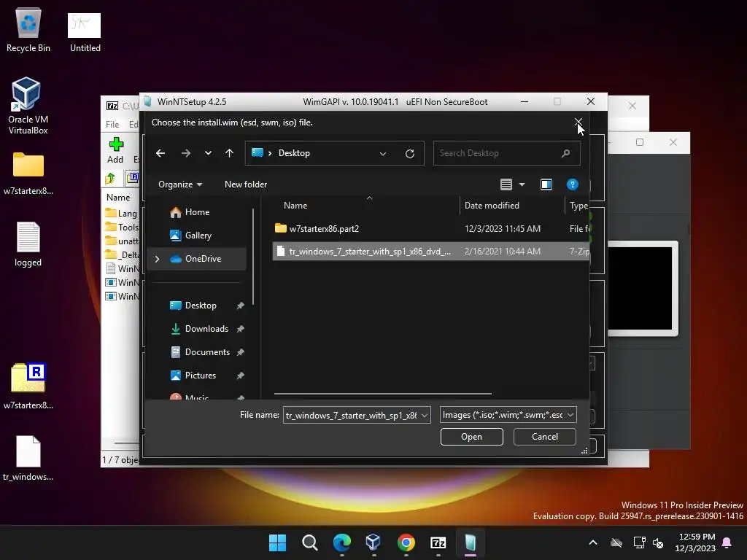The height and width of the screenshot is (560, 747).
Task: Open the Organize menu
Action: tap(180, 184)
